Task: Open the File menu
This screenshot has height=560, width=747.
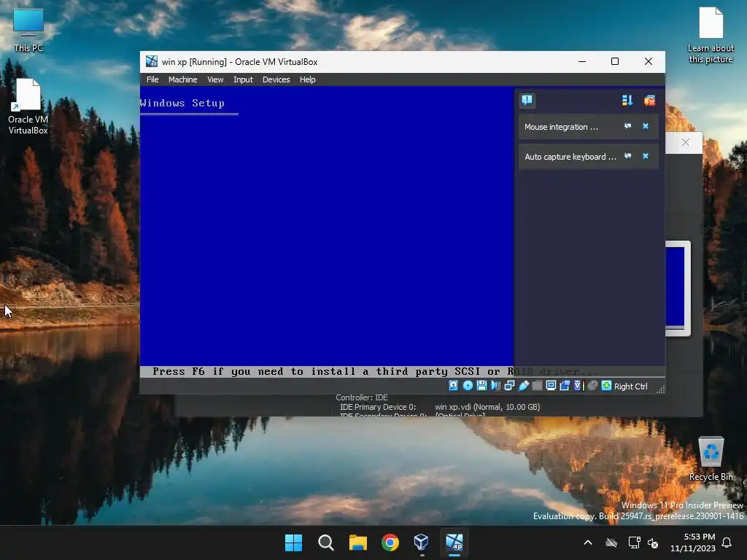Action: pyautogui.click(x=152, y=79)
